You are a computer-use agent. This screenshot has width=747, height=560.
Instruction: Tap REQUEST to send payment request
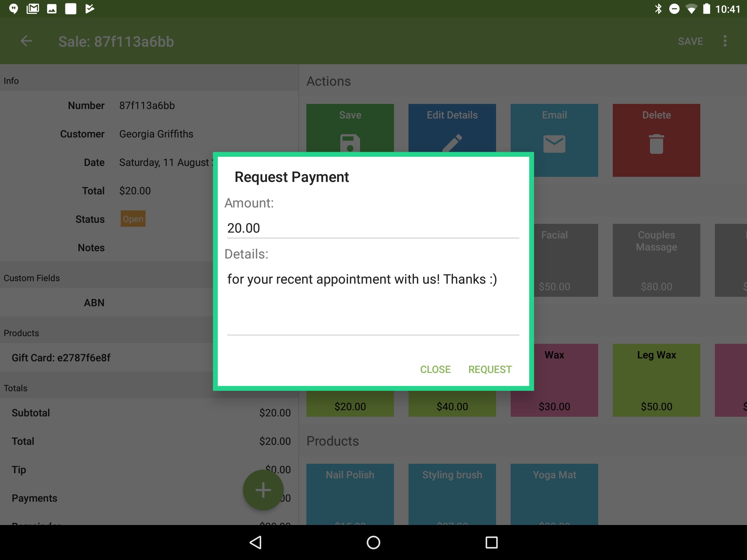(490, 369)
